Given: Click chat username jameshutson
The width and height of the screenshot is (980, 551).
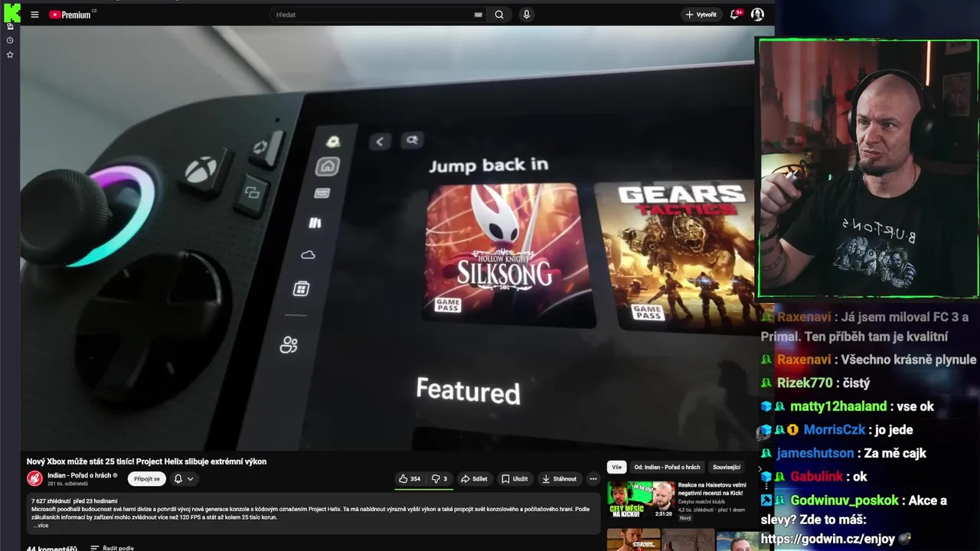Looking at the screenshot, I should tap(815, 453).
